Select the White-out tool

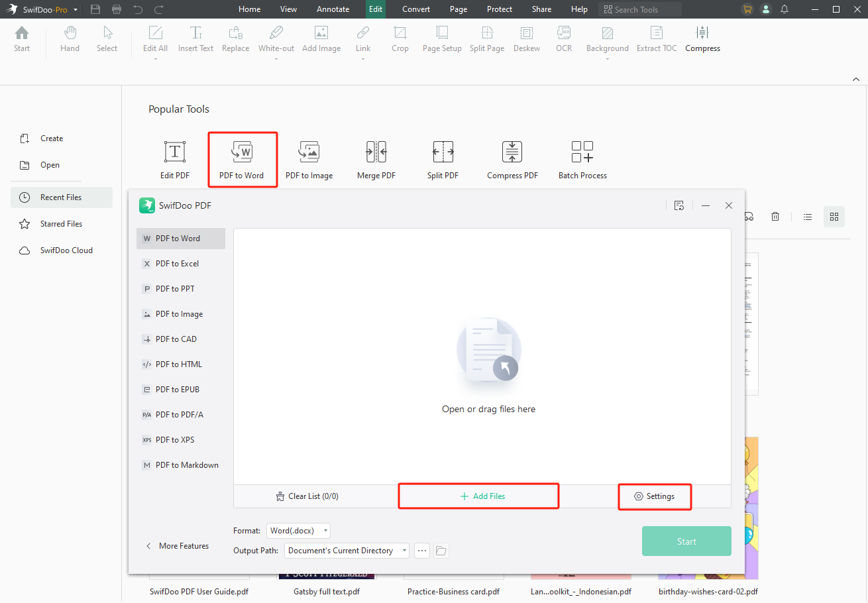pos(276,39)
